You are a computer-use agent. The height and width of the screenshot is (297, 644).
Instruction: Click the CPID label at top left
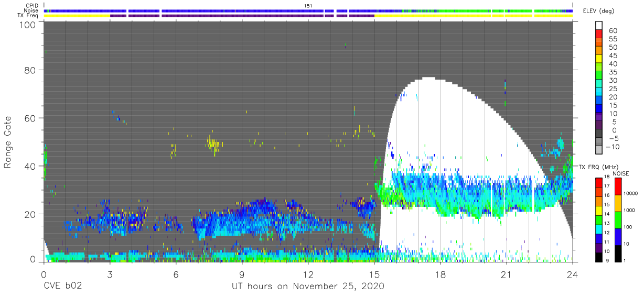coord(31,5)
